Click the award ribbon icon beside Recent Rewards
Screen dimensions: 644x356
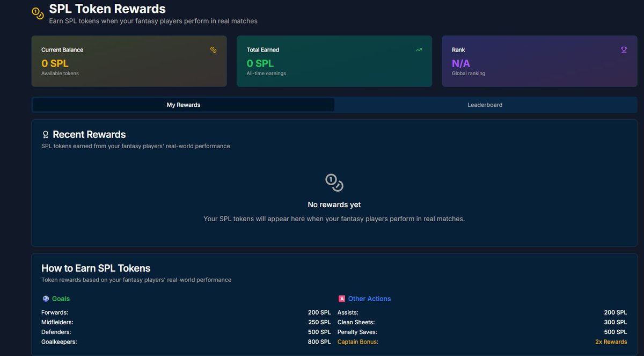pos(46,135)
